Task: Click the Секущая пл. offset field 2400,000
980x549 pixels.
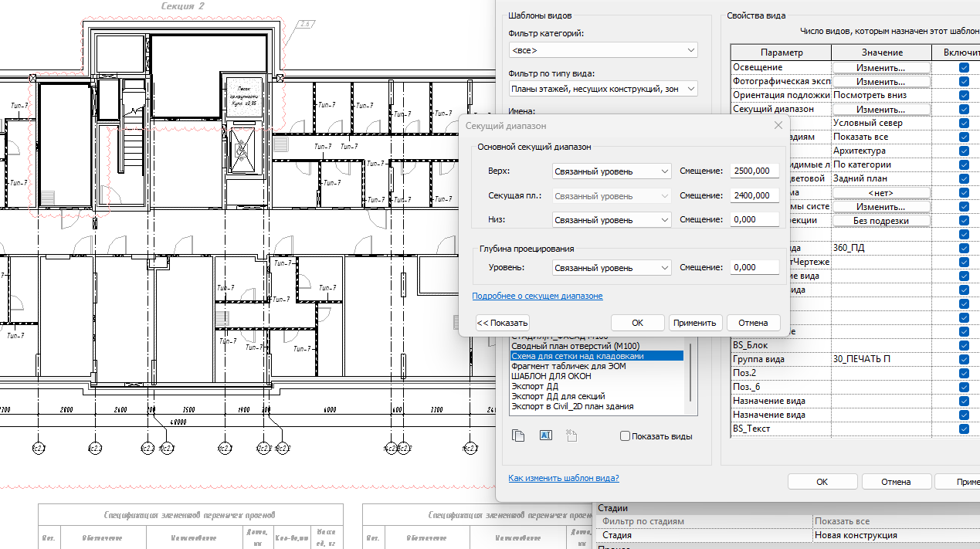Action: click(754, 195)
